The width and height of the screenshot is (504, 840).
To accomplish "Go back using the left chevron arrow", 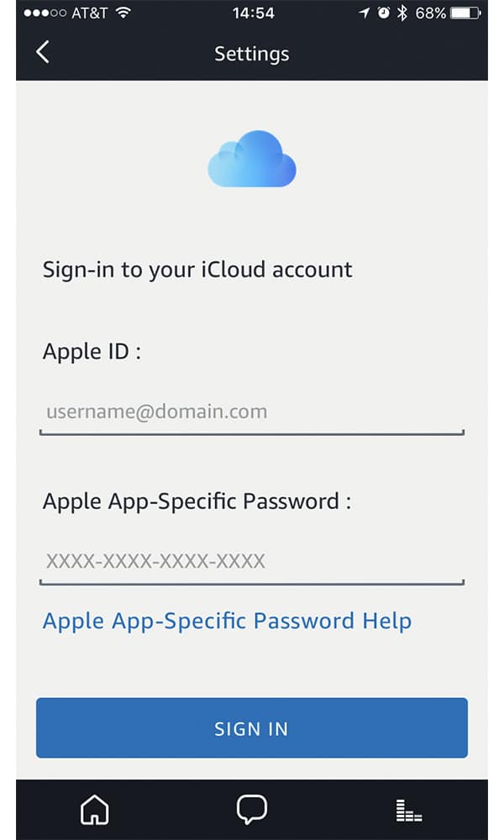I will 43,52.
